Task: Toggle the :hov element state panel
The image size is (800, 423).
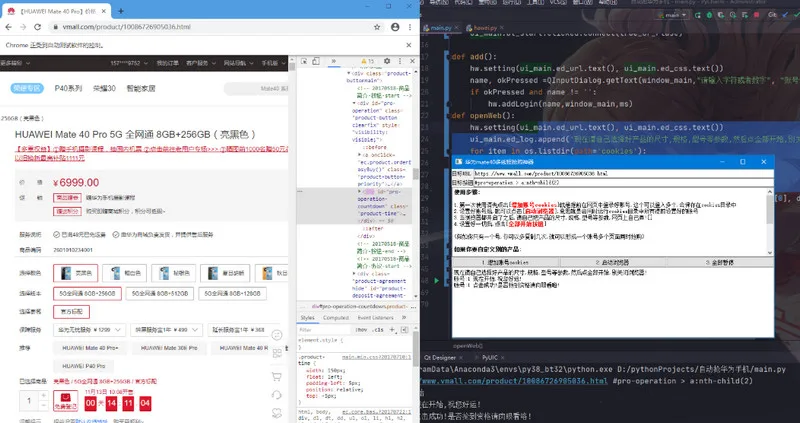Action: (361, 330)
